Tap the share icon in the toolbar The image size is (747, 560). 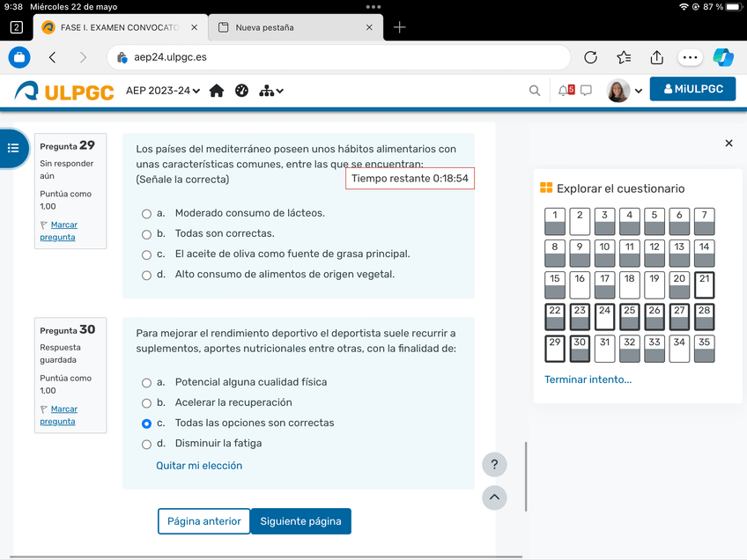point(657,57)
